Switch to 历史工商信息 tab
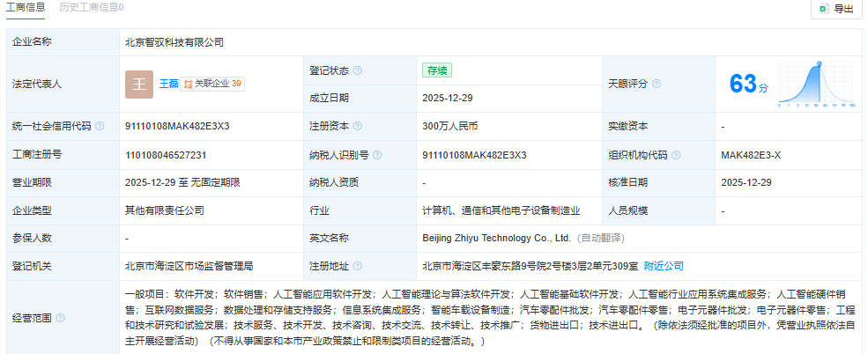Viewport: 868px width, 354px height. coord(92,7)
